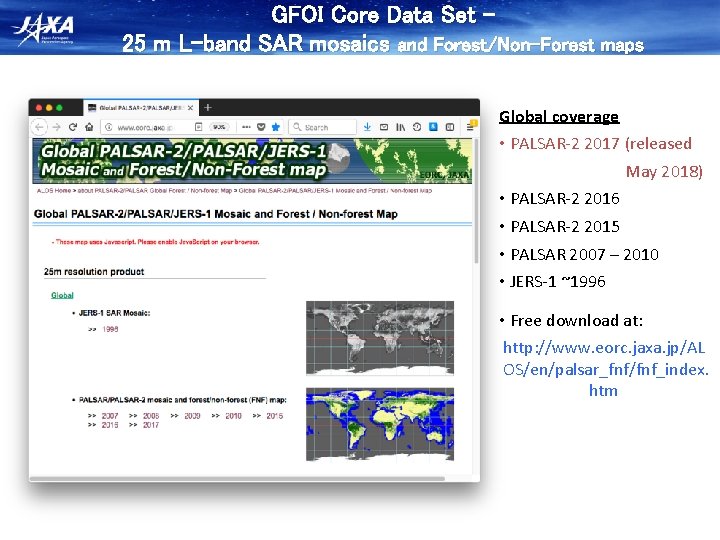Image resolution: width=720 pixels, height=540 pixels.
Task: Click the blue account extension icon
Action: [x=433, y=127]
